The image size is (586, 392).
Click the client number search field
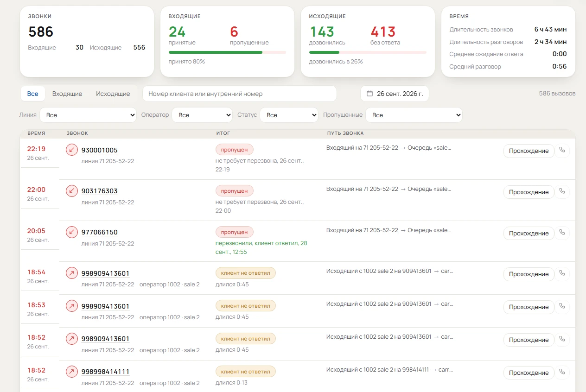point(239,94)
